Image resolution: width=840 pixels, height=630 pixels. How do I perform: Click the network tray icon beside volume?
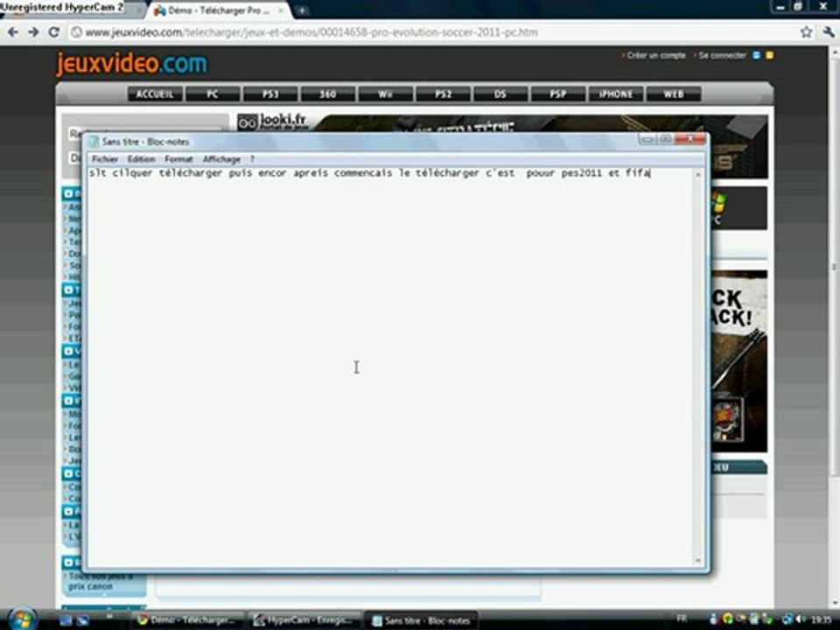click(787, 619)
